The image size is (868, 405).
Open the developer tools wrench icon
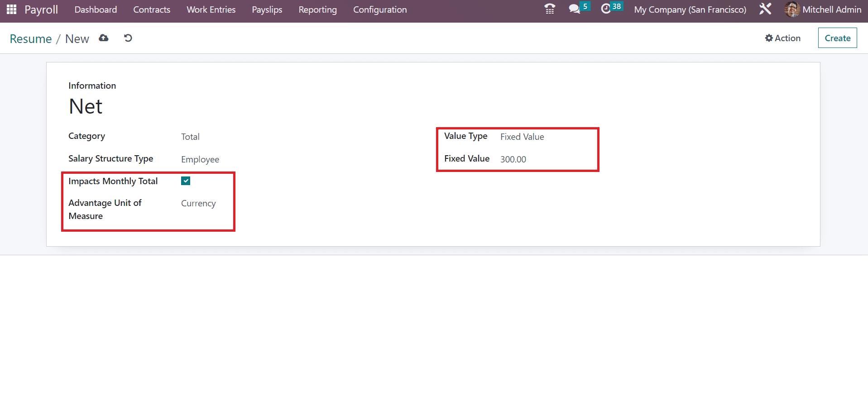(765, 9)
